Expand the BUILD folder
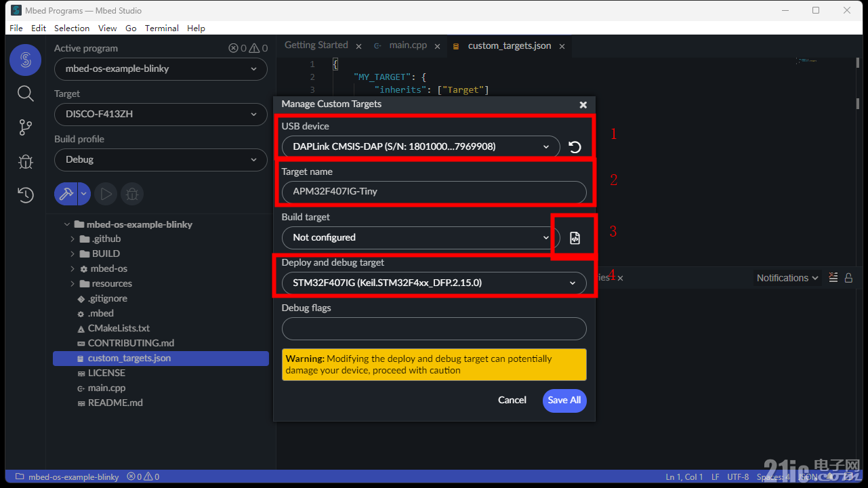868x488 pixels. [x=73, y=254]
